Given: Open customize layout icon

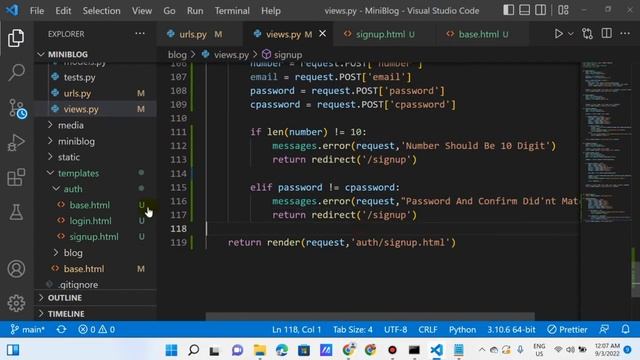Looking at the screenshot, I should [563, 10].
